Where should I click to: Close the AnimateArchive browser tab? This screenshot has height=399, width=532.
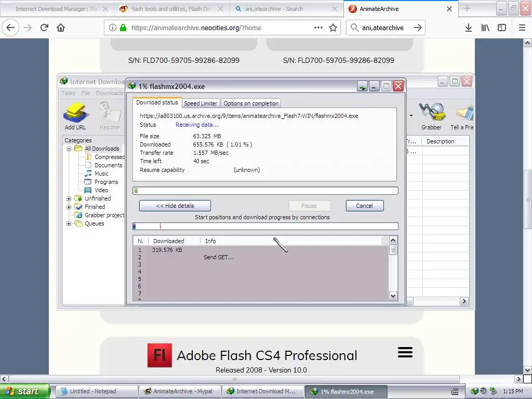[449, 9]
